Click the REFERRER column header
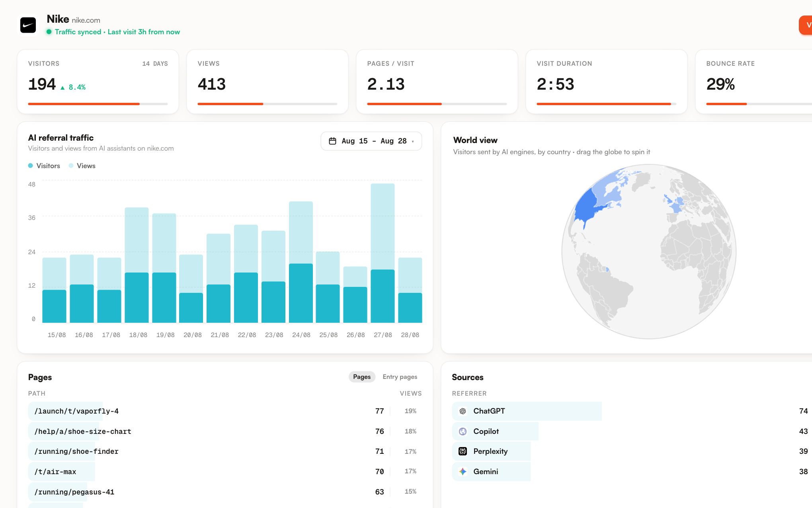Screen dimensions: 812x508 point(469,394)
